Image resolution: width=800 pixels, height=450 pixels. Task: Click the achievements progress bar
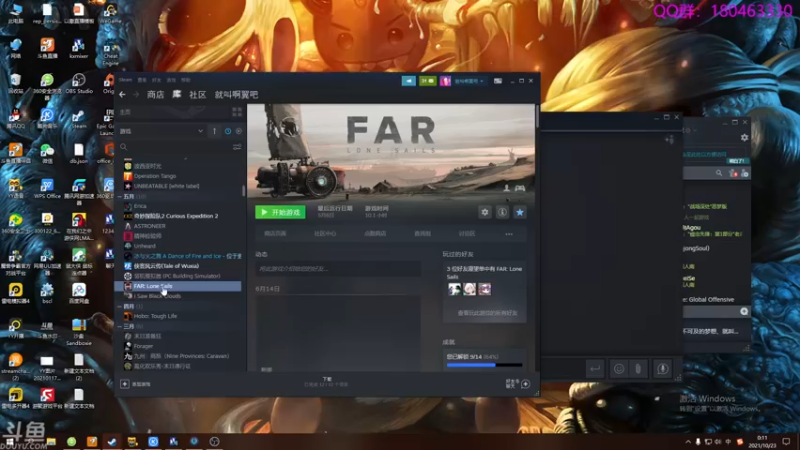[484, 365]
